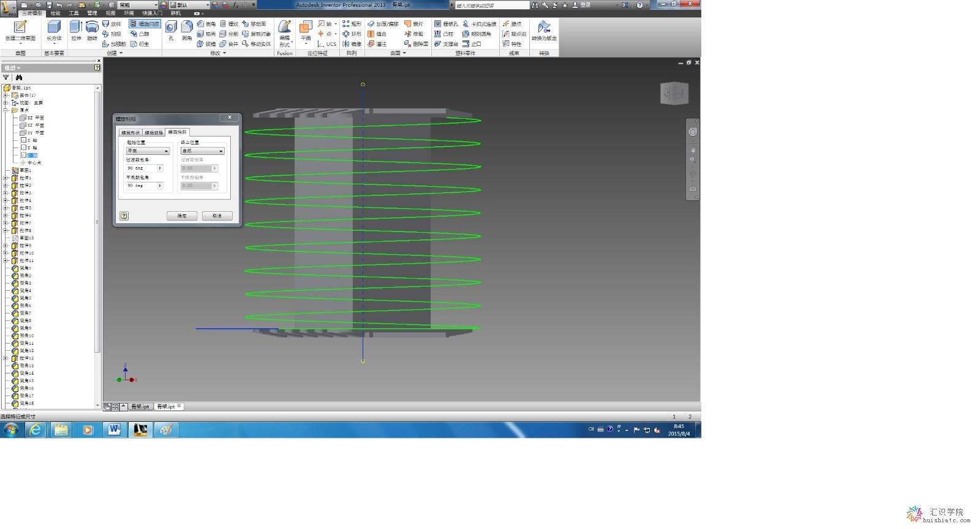Viewport: 980px width, 529px height.
Task: Select the Circular pattern (环形) tool
Action: click(352, 34)
